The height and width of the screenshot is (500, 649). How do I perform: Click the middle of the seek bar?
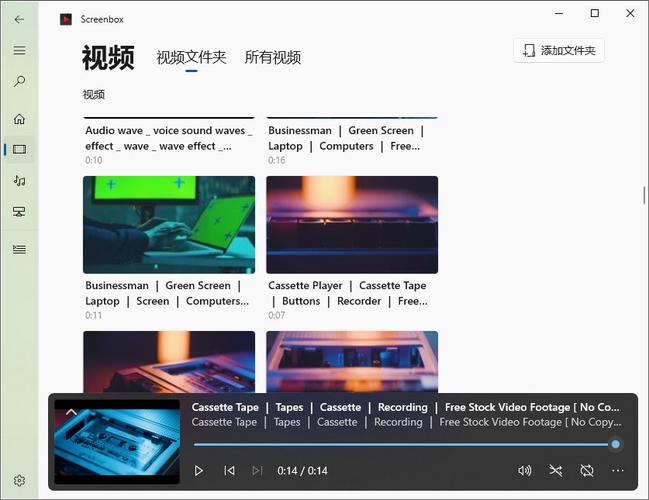pos(405,445)
